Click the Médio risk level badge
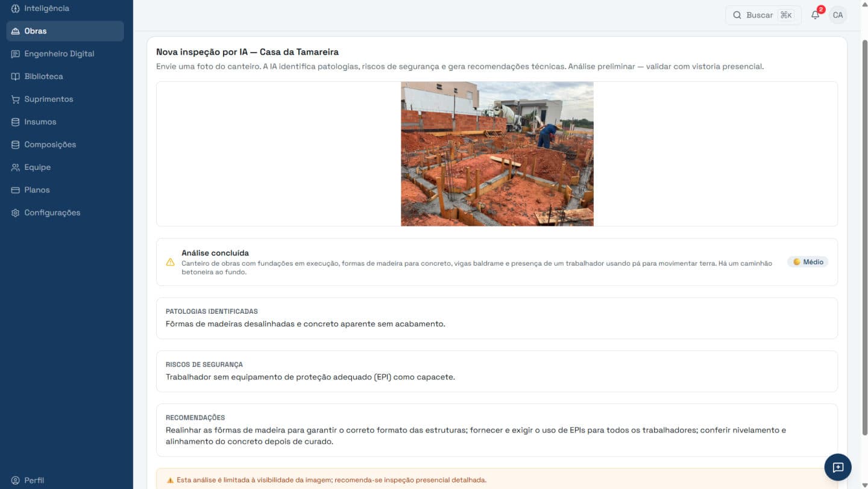 click(x=808, y=262)
